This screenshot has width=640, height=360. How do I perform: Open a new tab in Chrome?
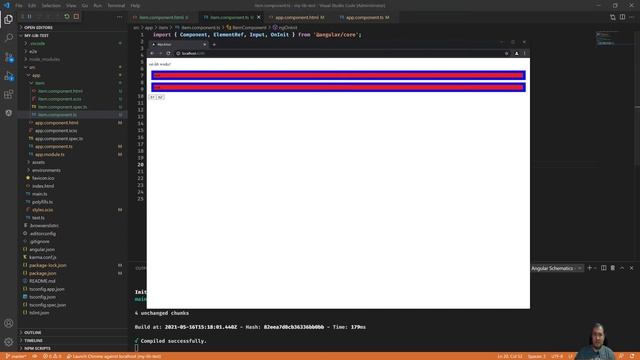(x=214, y=44)
